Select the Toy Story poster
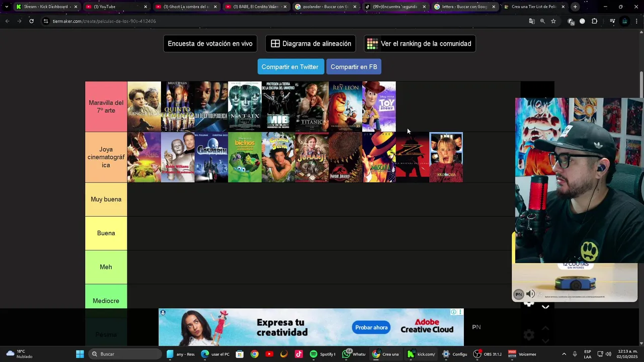644x362 pixels. [x=379, y=107]
